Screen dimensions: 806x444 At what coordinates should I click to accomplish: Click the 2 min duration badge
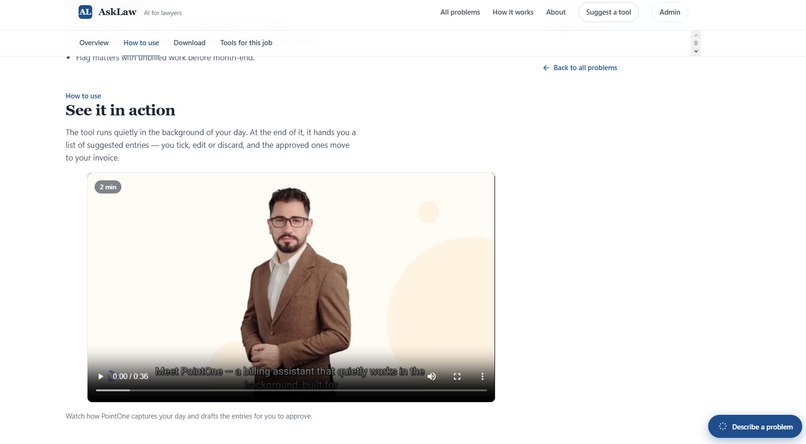click(x=108, y=187)
